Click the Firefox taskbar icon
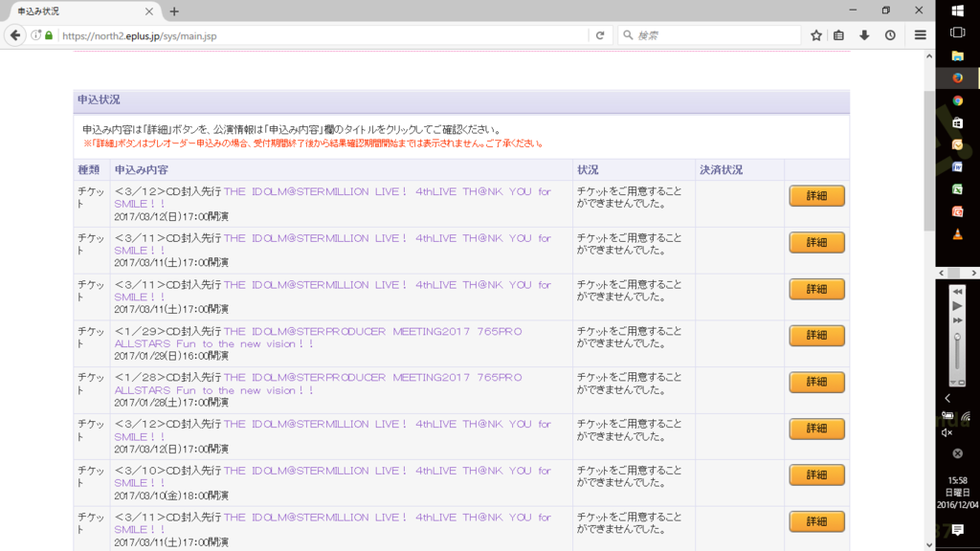This screenshot has height=551, width=980. coord(957,78)
